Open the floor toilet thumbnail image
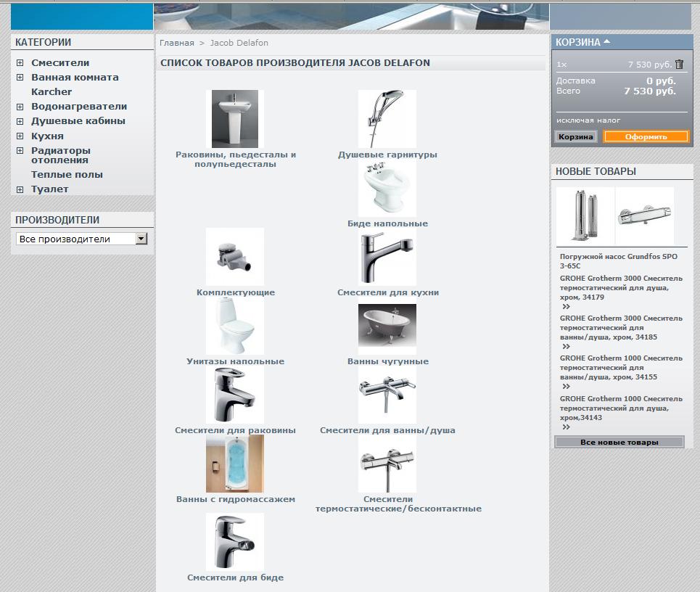 pyautogui.click(x=235, y=326)
